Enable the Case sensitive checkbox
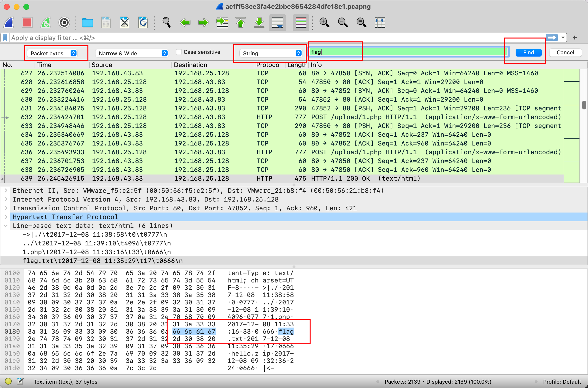The image size is (588, 388). 179,52
